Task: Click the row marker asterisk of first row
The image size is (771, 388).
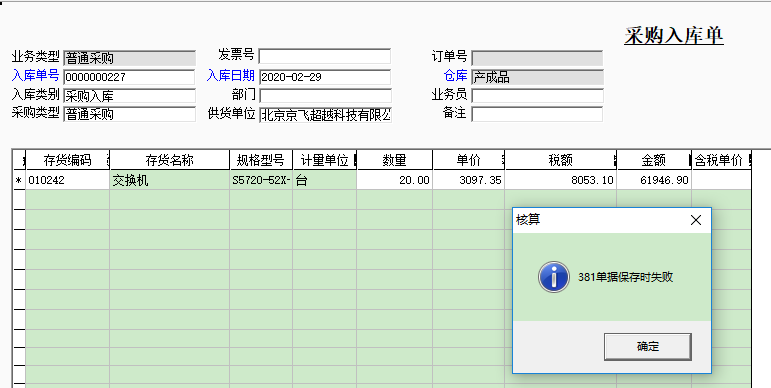Action: pos(19,181)
